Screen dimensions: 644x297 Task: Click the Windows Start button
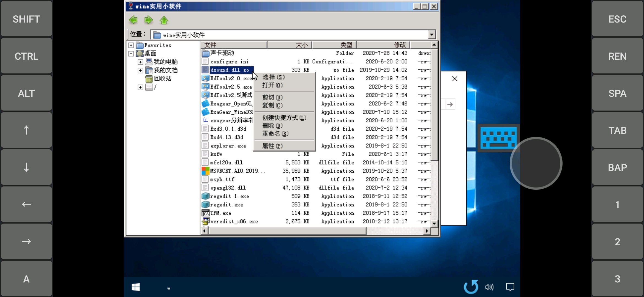coord(136,287)
